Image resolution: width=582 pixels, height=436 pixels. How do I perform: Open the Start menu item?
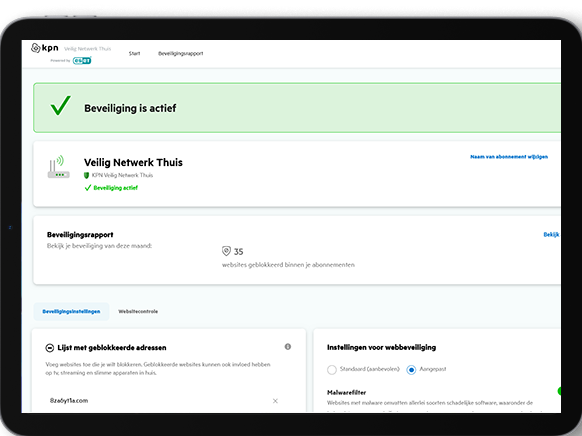click(x=134, y=53)
